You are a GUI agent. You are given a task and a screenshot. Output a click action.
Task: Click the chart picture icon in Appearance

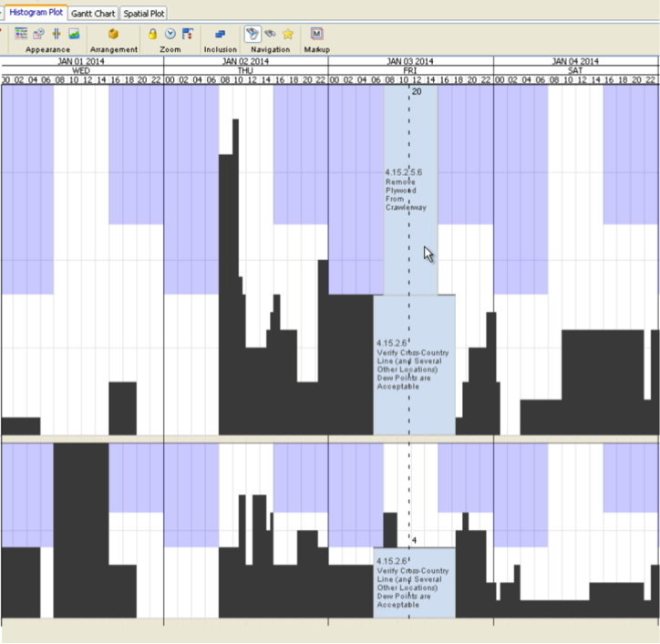point(74,34)
